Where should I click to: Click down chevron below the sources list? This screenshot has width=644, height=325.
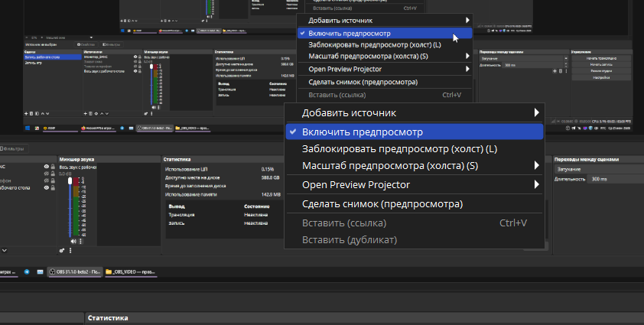tap(4, 250)
